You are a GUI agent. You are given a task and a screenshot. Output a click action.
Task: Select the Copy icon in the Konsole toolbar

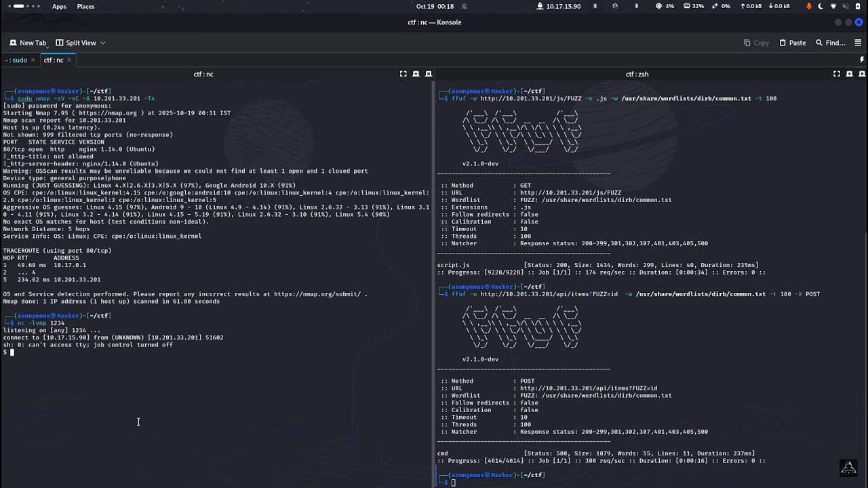756,43
